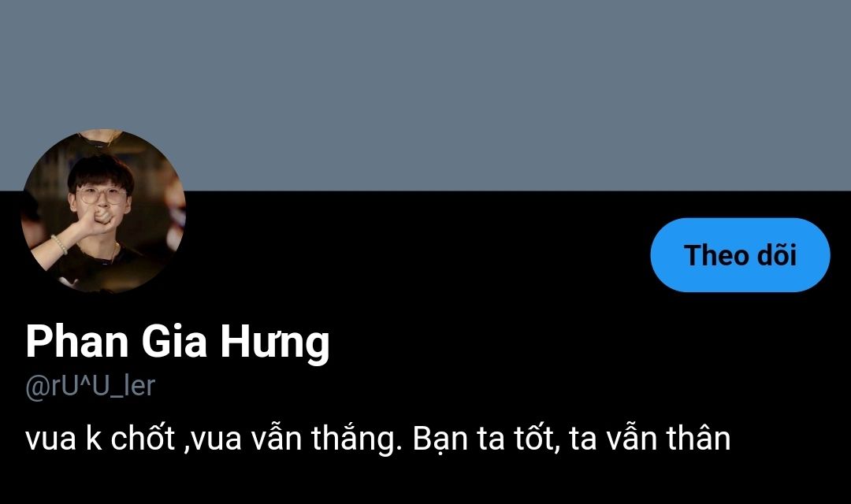The height and width of the screenshot is (504, 851).
Task: Click the blue Theo dõi follow button
Action: [740, 255]
